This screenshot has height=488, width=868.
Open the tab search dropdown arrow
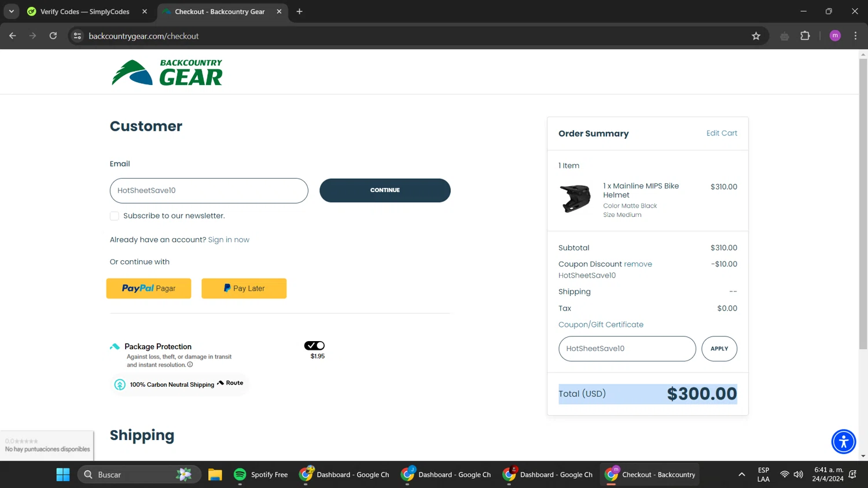point(11,12)
